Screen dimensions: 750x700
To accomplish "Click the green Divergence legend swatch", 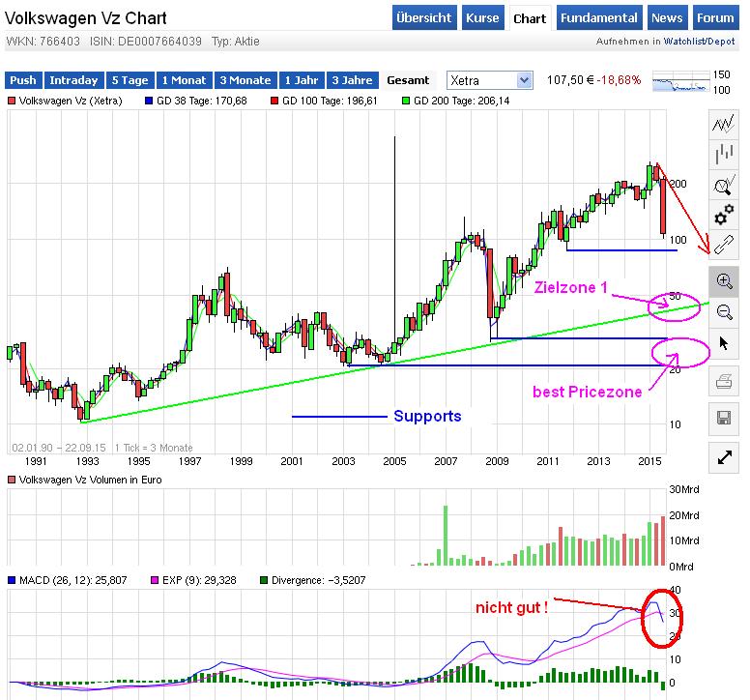I will click(264, 580).
